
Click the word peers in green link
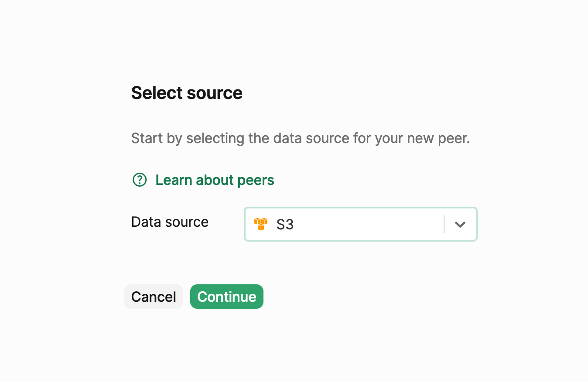coord(256,180)
